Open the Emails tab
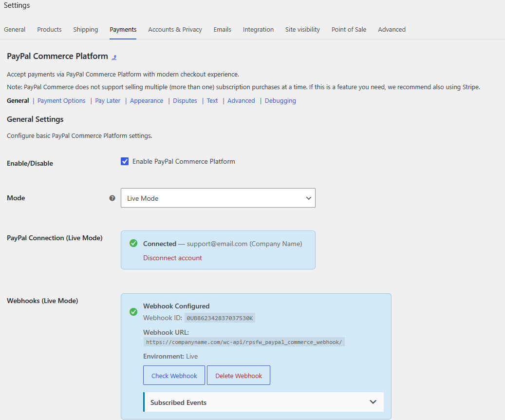This screenshot has width=505, height=420. point(222,29)
